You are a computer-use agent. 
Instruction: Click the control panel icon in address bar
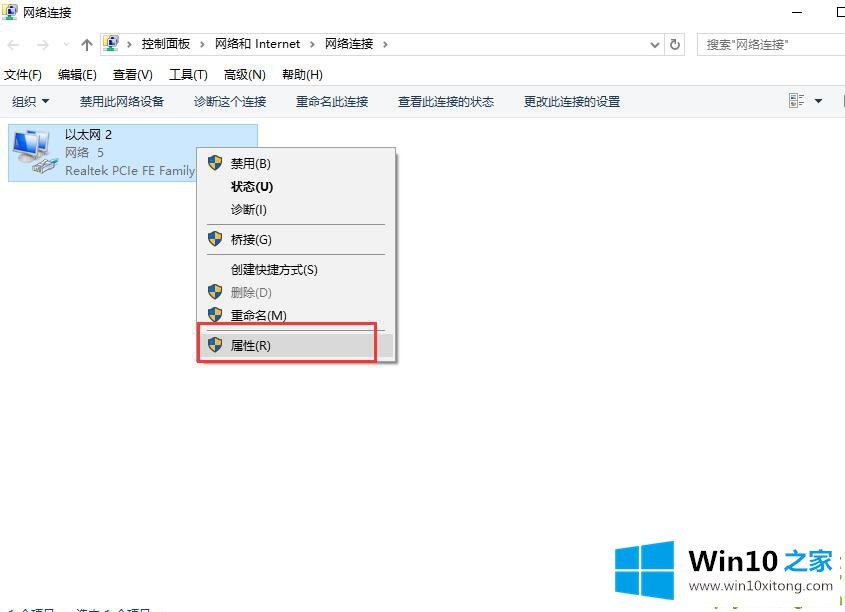tap(112, 44)
